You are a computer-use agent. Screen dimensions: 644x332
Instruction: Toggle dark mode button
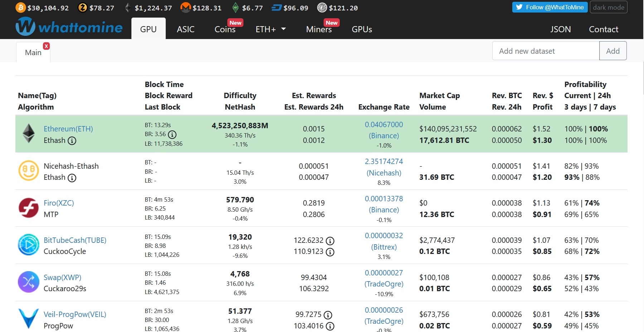tap(608, 7)
